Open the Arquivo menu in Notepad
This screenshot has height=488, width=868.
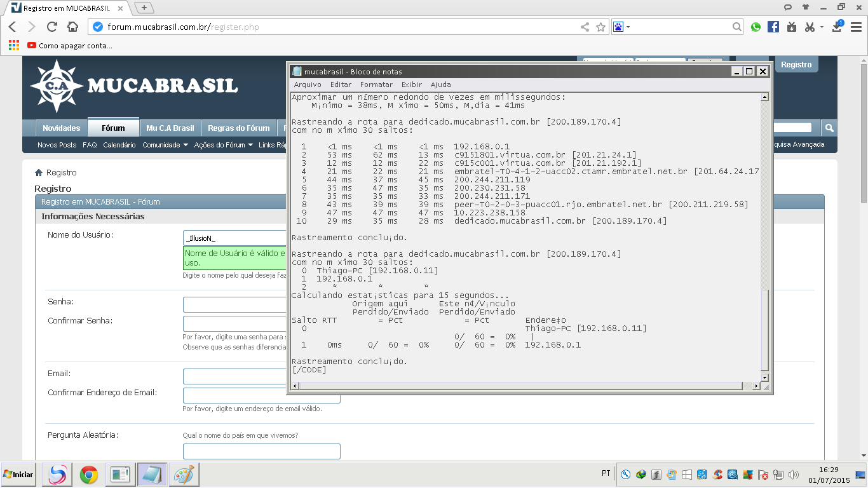[x=308, y=85]
